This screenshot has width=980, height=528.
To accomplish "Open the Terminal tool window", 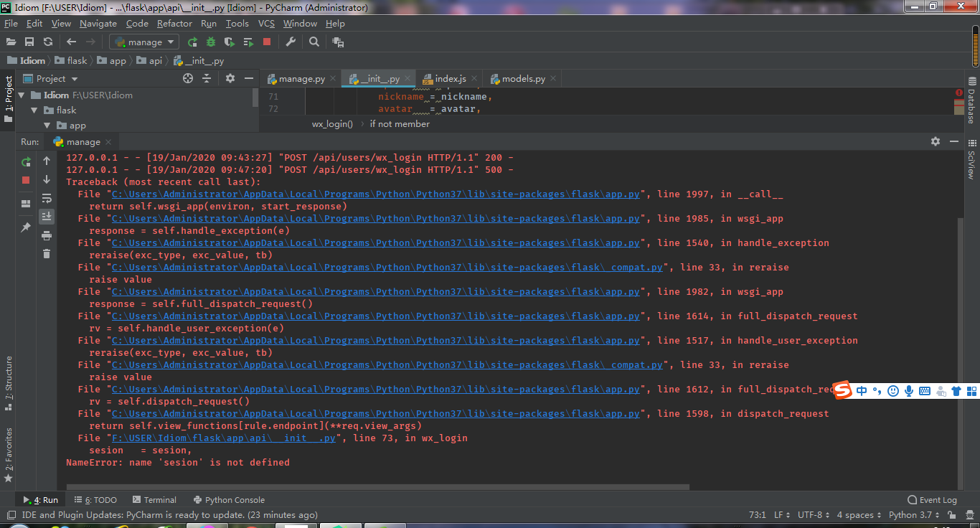I will tap(154, 500).
